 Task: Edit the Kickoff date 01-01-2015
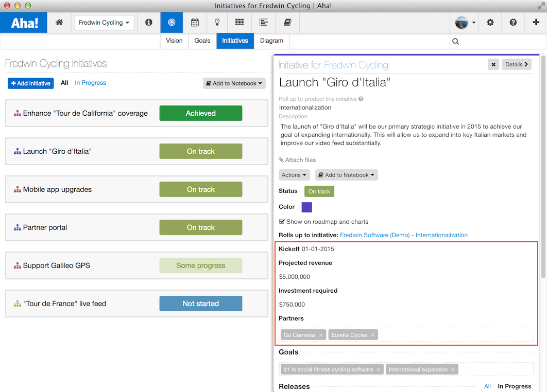(x=318, y=249)
